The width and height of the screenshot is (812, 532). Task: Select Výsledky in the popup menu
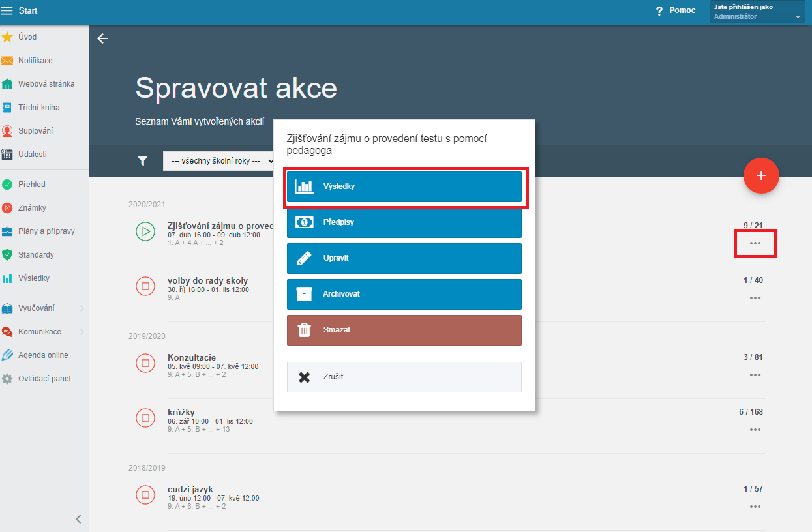404,186
